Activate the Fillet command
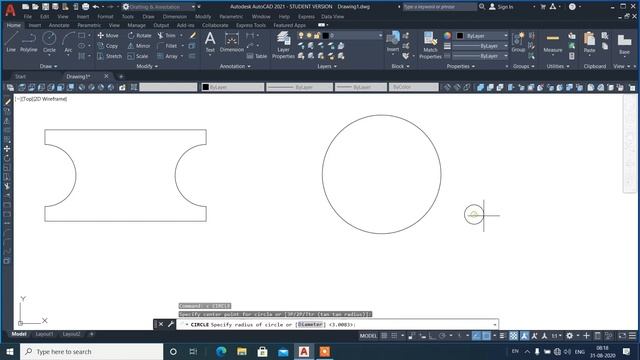The image size is (640, 360). [167, 46]
